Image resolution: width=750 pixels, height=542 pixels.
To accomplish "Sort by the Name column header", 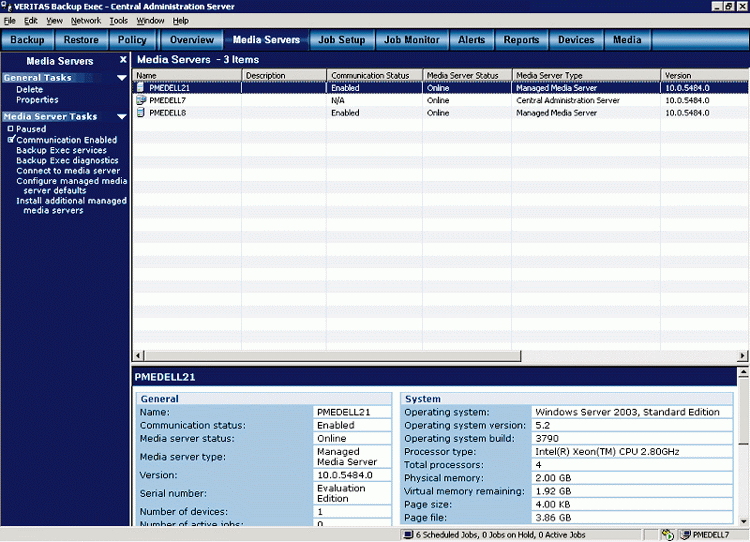I will (x=187, y=75).
